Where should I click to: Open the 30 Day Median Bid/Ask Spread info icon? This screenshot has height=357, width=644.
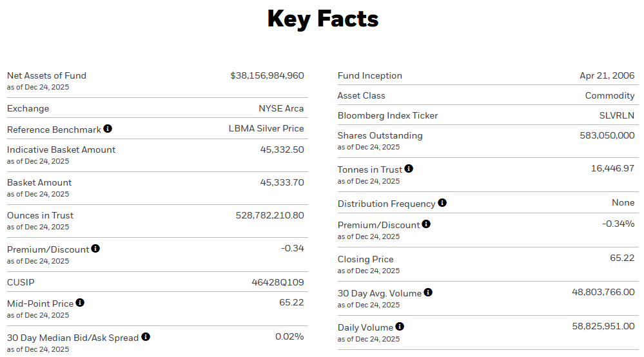pyautogui.click(x=146, y=337)
